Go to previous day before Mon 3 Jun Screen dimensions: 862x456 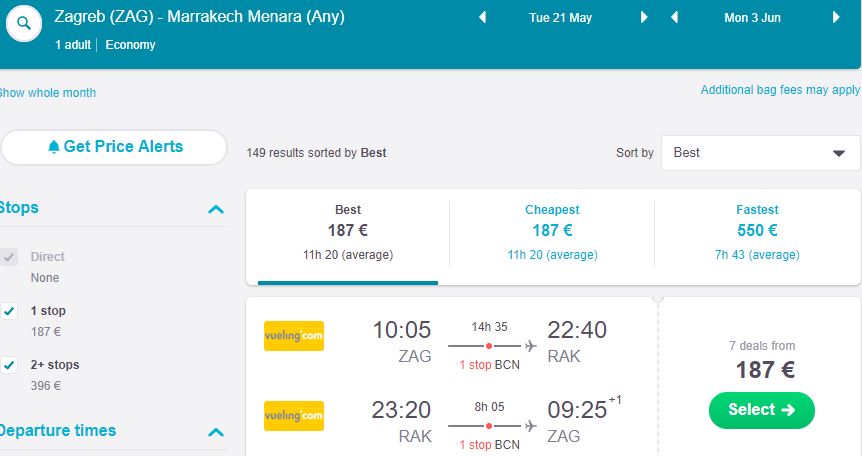tap(675, 17)
